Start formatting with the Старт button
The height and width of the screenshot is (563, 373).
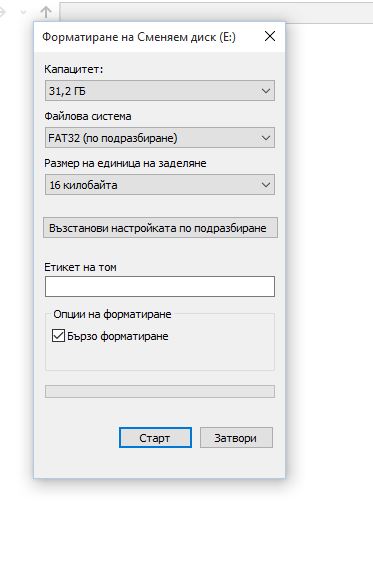tap(155, 438)
